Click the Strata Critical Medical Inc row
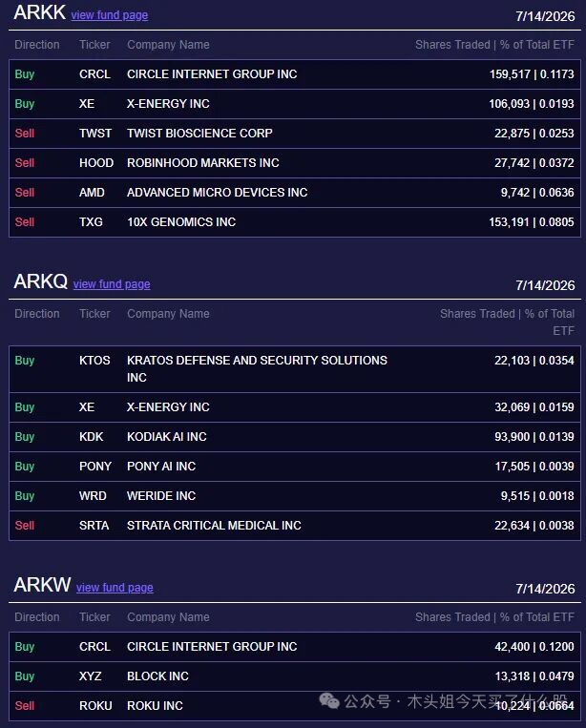Screen dimensions: 586x728 [x=295, y=526]
